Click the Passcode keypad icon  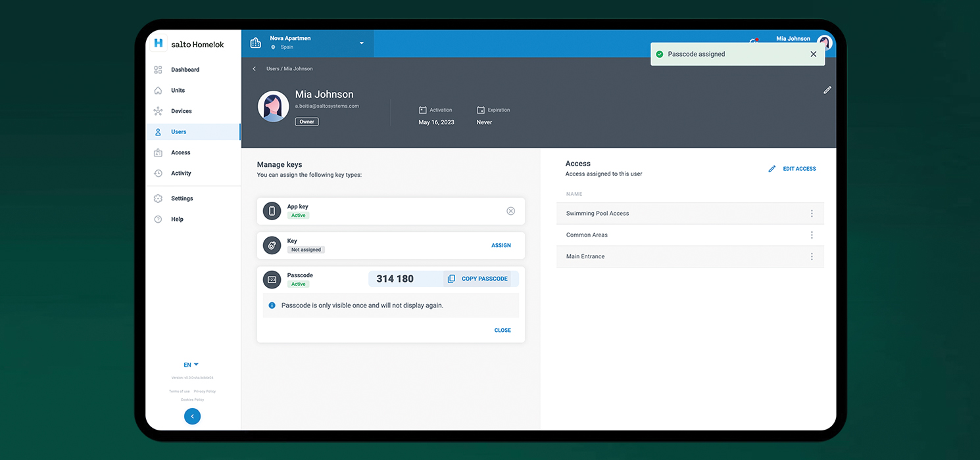coord(272,279)
